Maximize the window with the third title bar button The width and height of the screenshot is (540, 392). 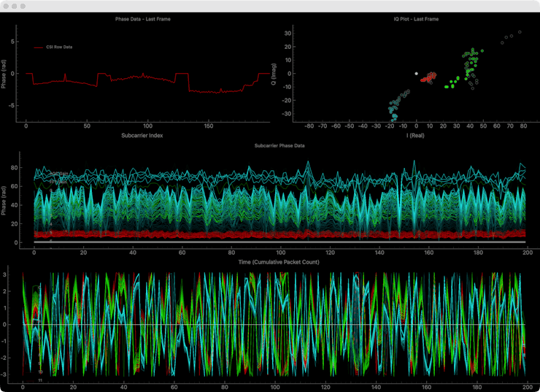click(24, 6)
